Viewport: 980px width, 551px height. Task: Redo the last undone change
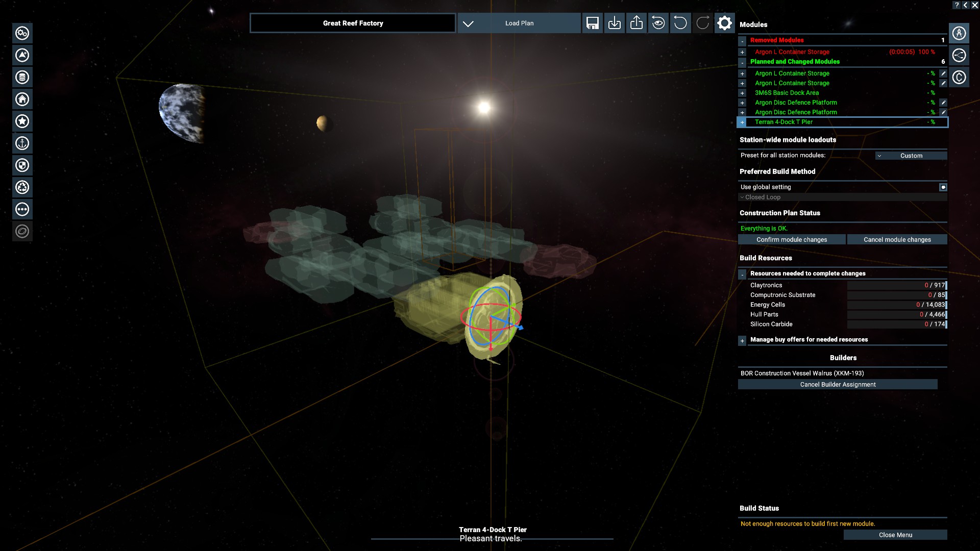pos(702,23)
